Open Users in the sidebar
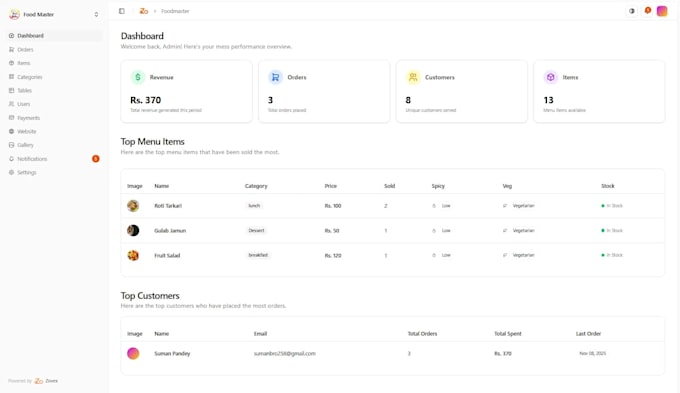 [x=54, y=104]
